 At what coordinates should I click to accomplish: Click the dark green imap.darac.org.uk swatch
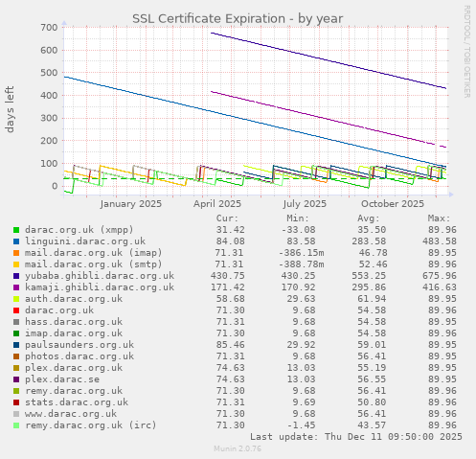[16, 333]
